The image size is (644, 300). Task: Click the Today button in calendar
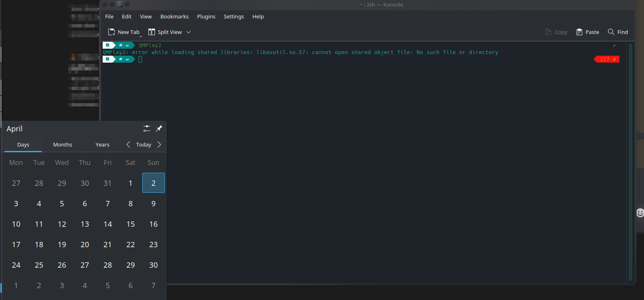[x=144, y=144]
